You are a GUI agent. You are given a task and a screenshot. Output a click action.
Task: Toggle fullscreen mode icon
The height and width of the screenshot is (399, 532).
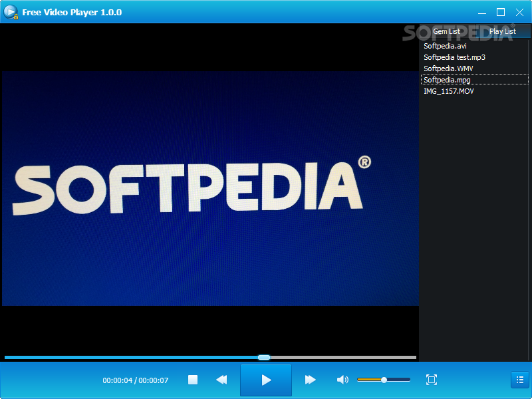[x=431, y=380]
